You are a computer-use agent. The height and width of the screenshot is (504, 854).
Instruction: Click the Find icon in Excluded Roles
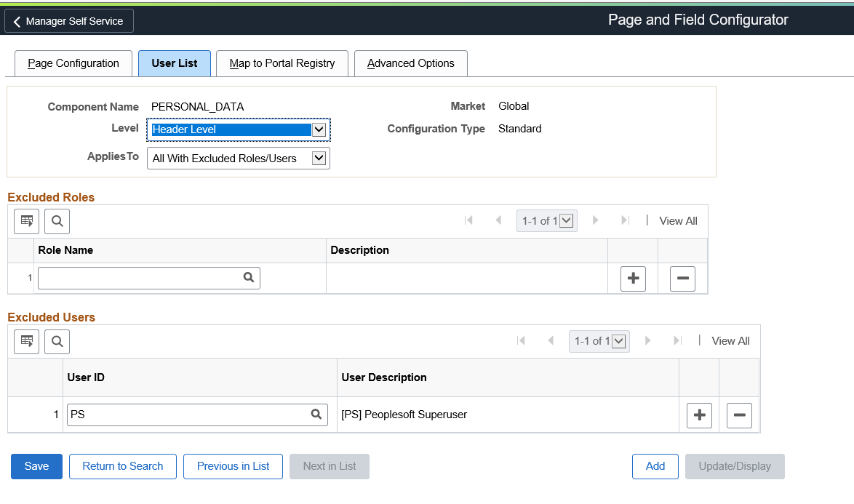(x=57, y=221)
